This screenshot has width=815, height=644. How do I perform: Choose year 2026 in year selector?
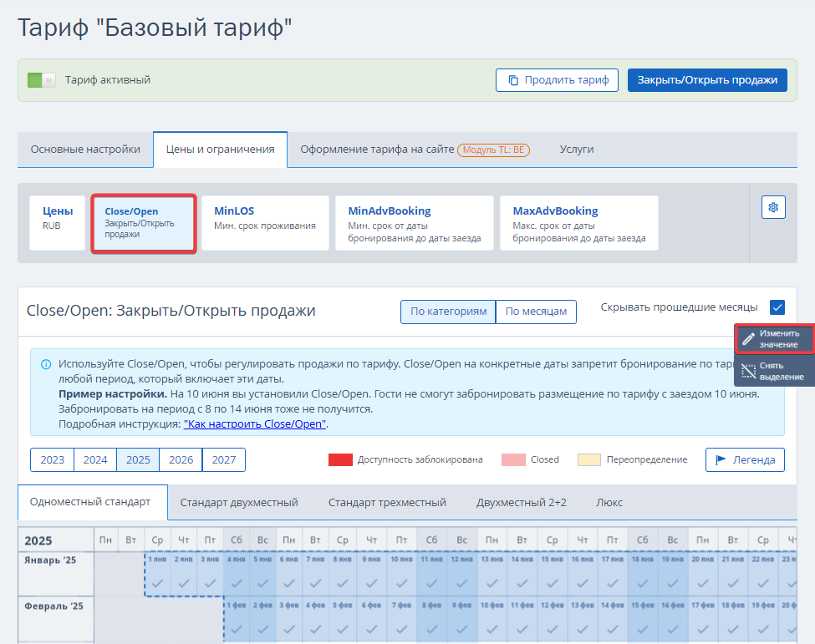pyautogui.click(x=181, y=460)
